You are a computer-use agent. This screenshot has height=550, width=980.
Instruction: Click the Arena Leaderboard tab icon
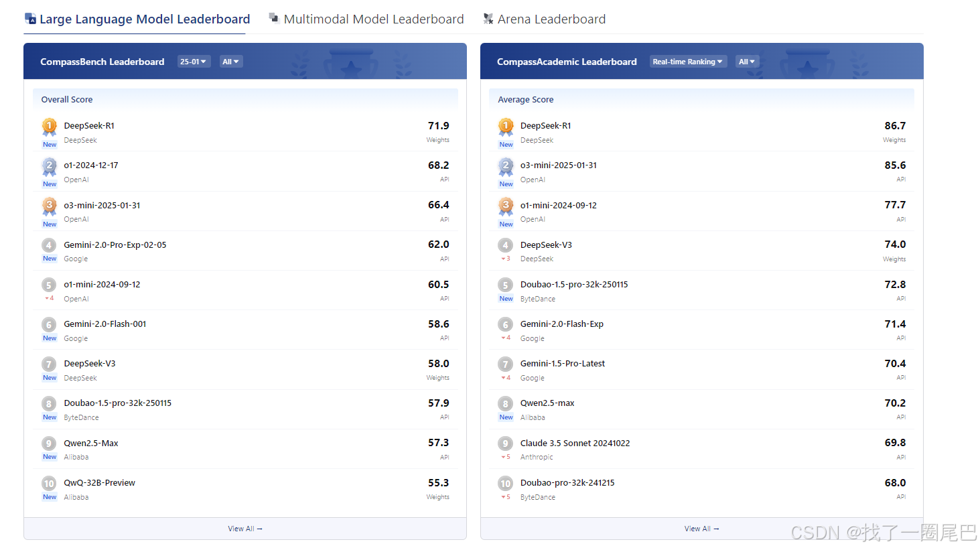pos(488,19)
